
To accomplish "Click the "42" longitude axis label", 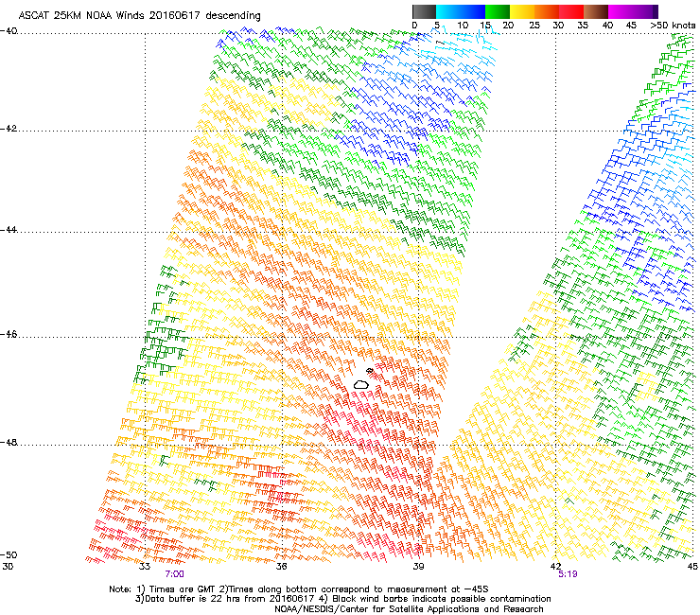I will pyautogui.click(x=555, y=567).
